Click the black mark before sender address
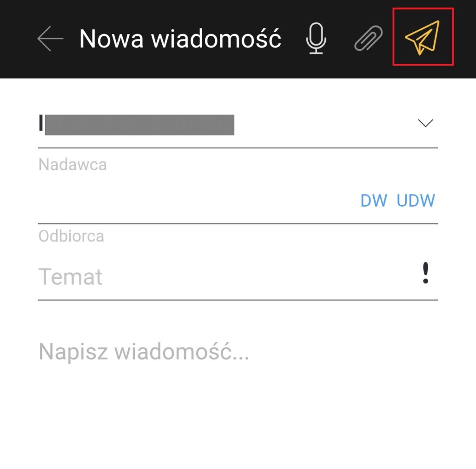 (x=41, y=123)
